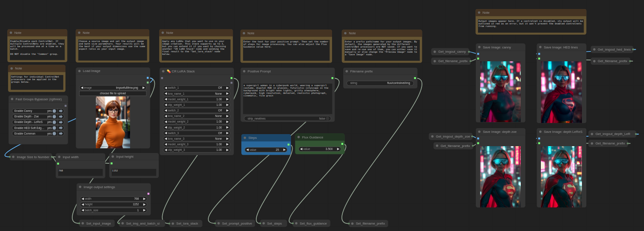Click the Positive Prompt green output slot
Viewport: 644px width, 231px height.
[332, 78]
